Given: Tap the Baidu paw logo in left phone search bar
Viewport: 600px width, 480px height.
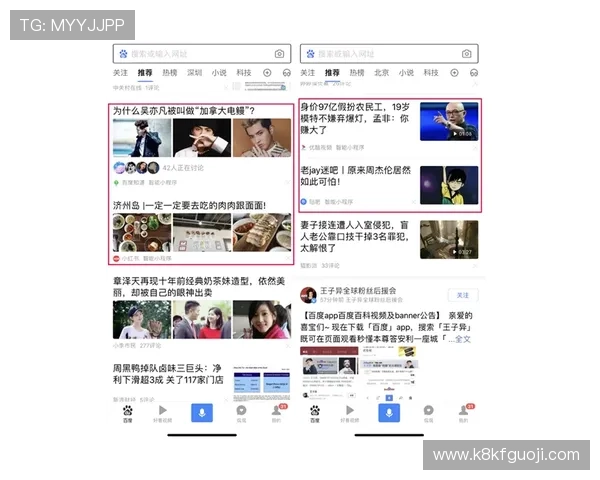Looking at the screenshot, I should (x=123, y=54).
